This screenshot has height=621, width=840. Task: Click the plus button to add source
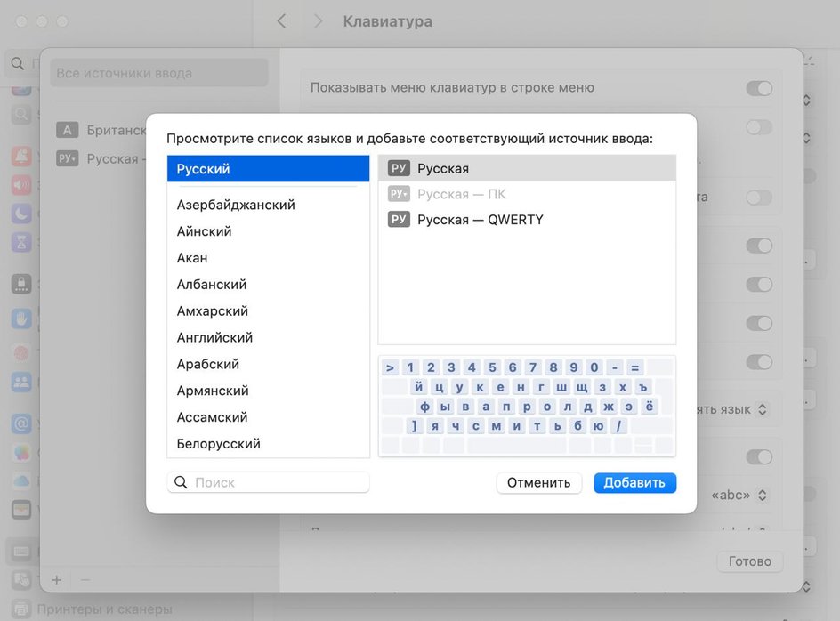point(57,580)
